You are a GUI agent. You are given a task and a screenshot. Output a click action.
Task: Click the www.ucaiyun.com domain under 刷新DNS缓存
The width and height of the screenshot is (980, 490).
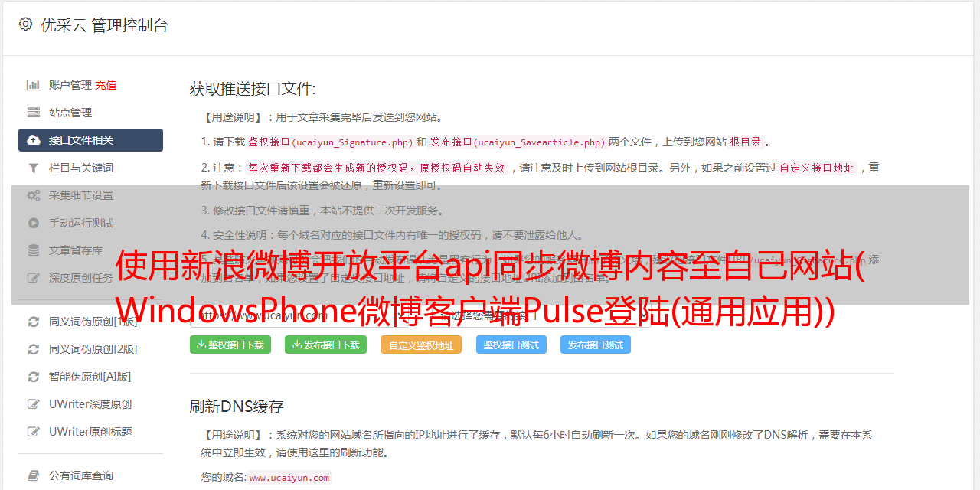tap(289, 478)
